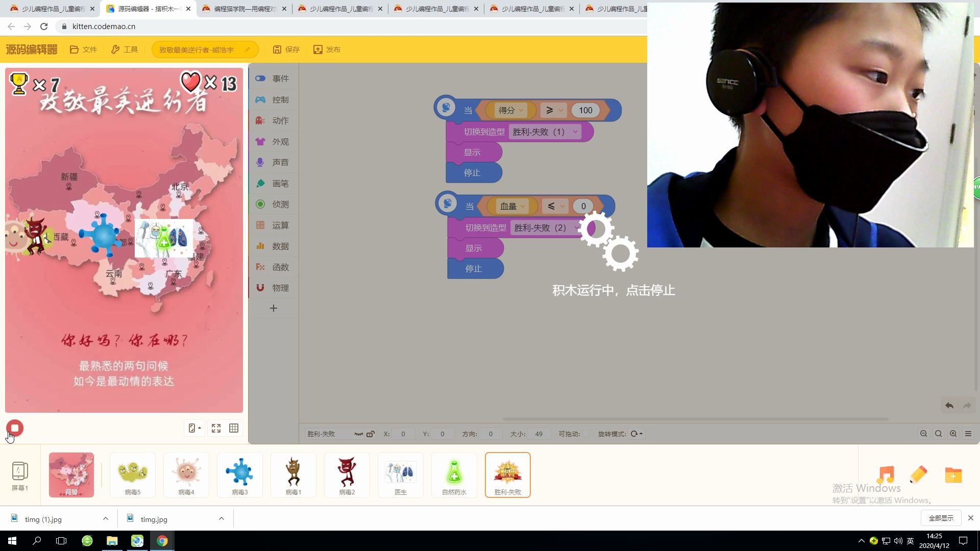Image resolution: width=980 pixels, height=551 pixels.
Task: Select the 医生 sprite thumbnail
Action: point(401,475)
